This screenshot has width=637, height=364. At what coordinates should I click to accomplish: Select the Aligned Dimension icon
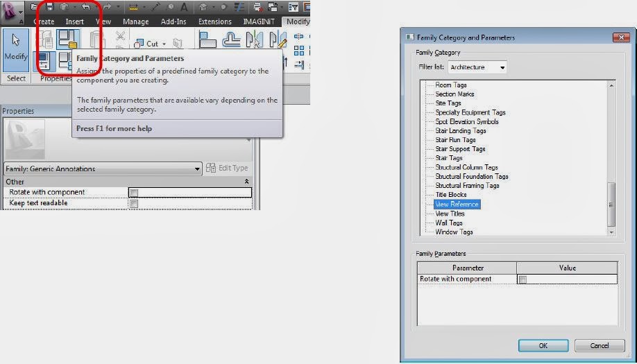pos(156,6)
